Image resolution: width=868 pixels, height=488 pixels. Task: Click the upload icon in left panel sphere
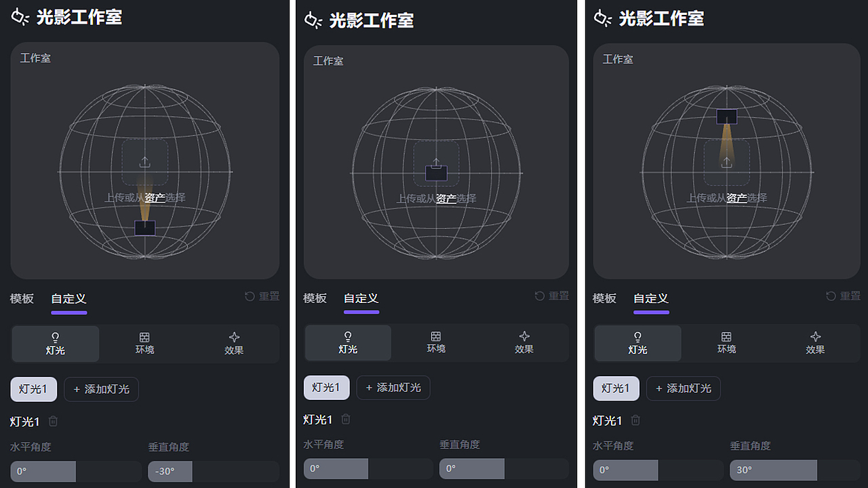(x=144, y=162)
